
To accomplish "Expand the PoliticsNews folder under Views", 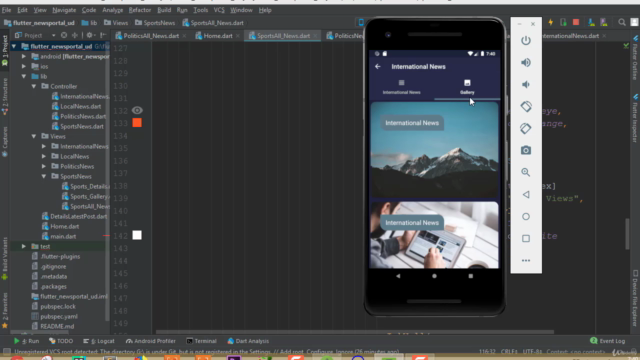I will point(44,167).
